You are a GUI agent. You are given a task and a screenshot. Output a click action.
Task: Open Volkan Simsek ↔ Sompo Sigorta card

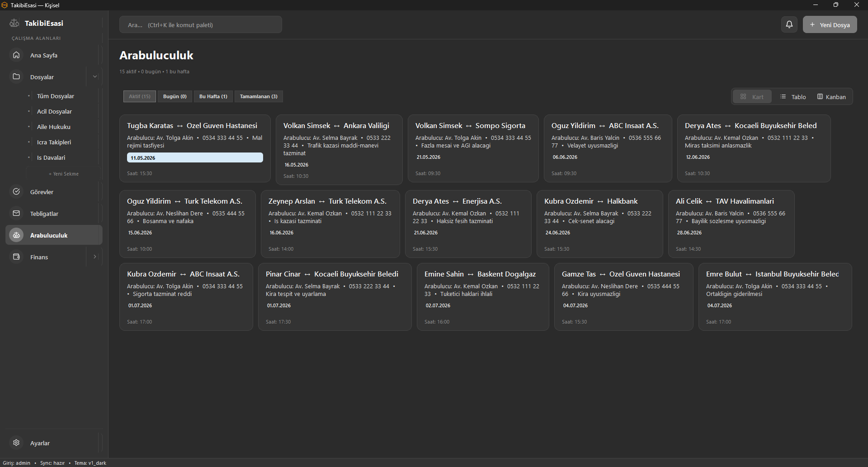click(473, 148)
